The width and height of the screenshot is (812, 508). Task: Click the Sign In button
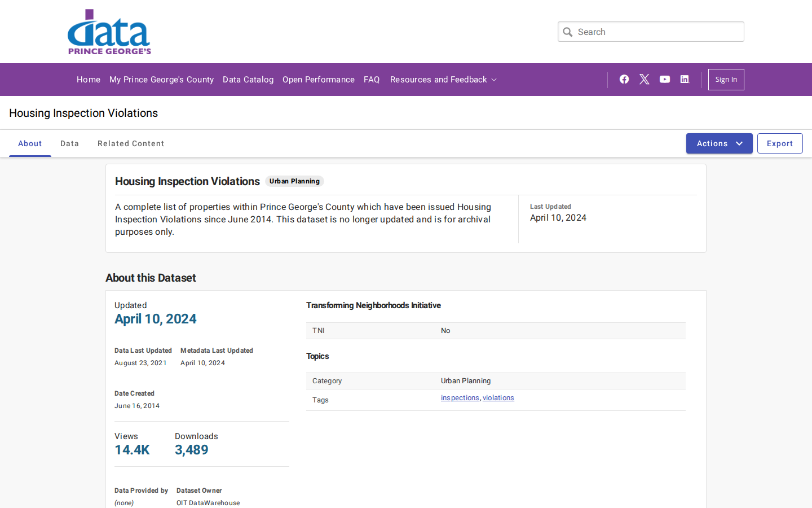tap(726, 80)
